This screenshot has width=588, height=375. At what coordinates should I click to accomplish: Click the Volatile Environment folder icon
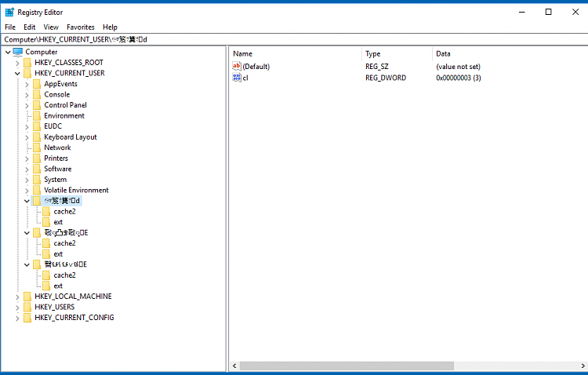[x=36, y=190]
